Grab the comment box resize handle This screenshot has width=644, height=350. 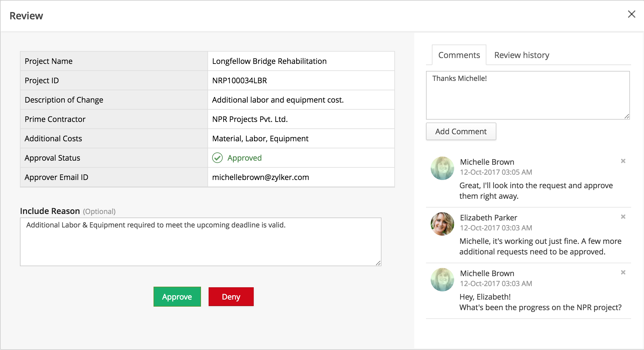pyautogui.click(x=627, y=116)
